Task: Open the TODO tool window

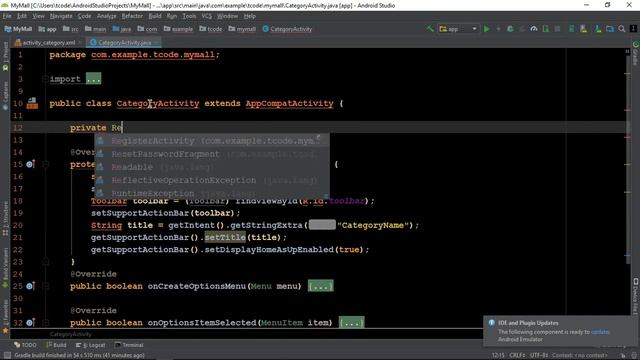Action: tap(25, 345)
